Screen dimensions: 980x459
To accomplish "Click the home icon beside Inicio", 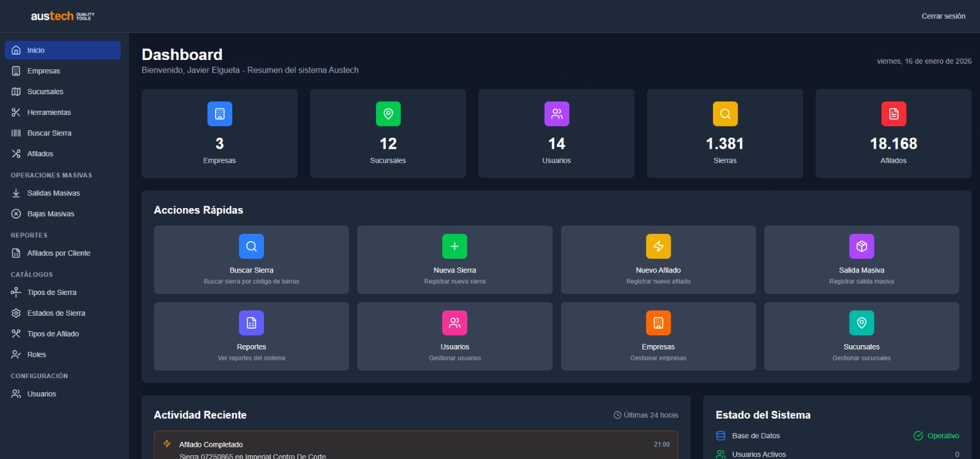I will 16,50.
